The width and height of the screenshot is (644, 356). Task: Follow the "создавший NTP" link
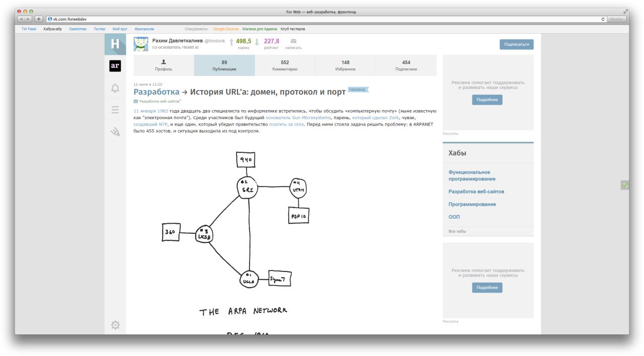[150, 124]
